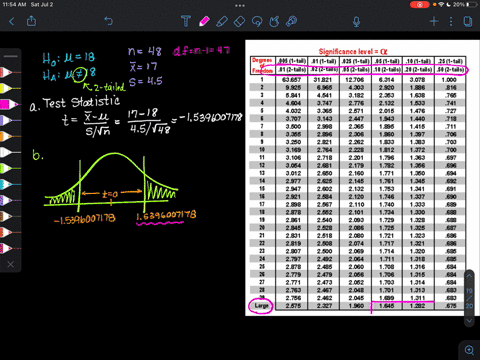Image resolution: width=480 pixels, height=360 pixels.
Task: Open the vertical three-dots options menu
Action: pos(451,22)
